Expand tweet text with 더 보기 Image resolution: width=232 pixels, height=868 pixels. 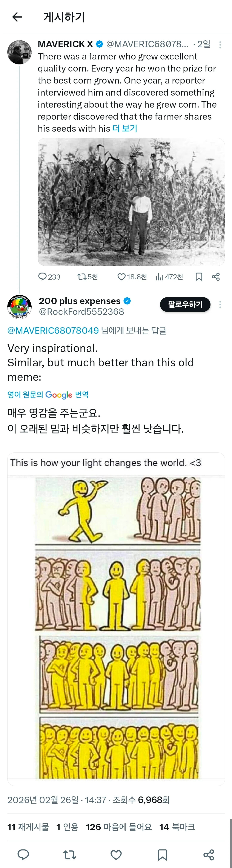pyautogui.click(x=125, y=128)
